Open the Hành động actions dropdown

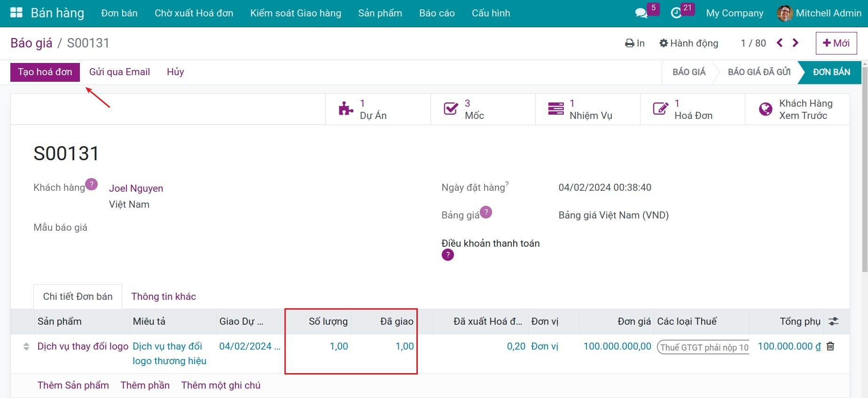688,43
